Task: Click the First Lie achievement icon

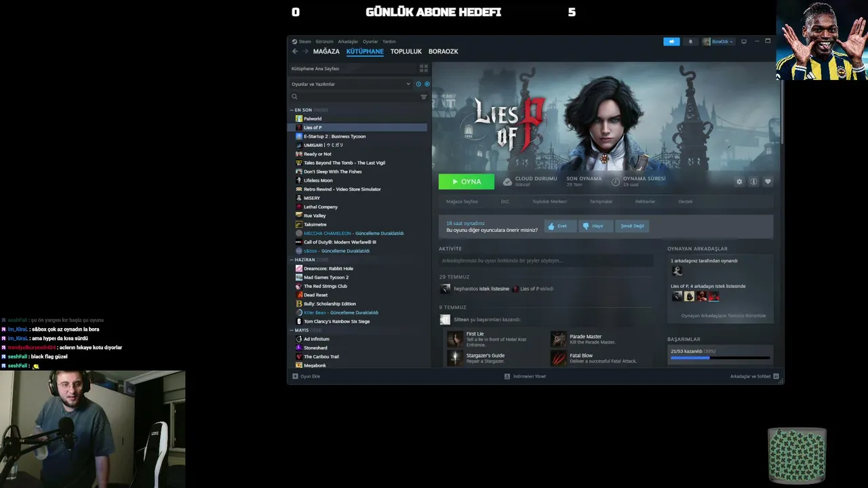Action: click(x=455, y=338)
